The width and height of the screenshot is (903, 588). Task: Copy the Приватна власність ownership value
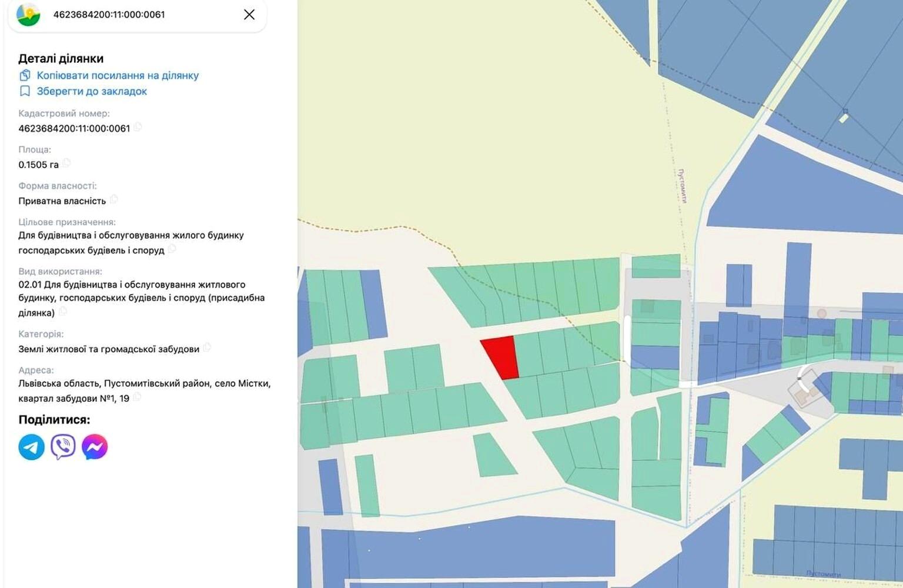[x=114, y=199]
